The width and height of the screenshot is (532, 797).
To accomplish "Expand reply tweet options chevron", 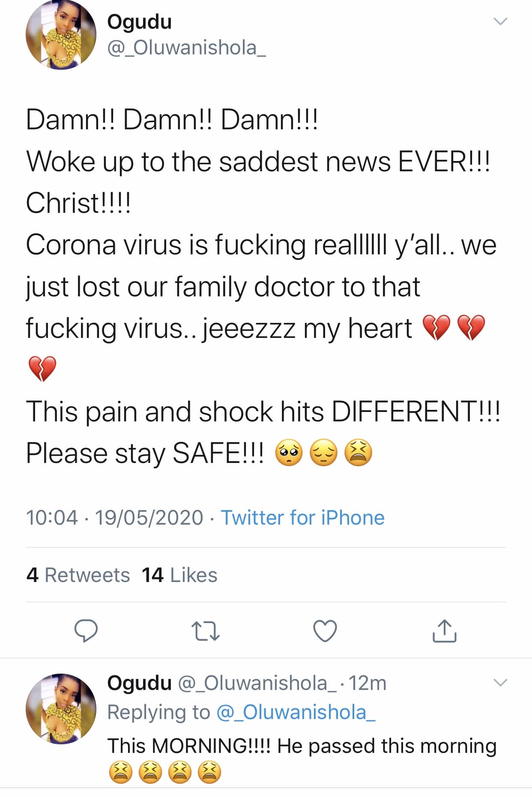I will click(500, 683).
